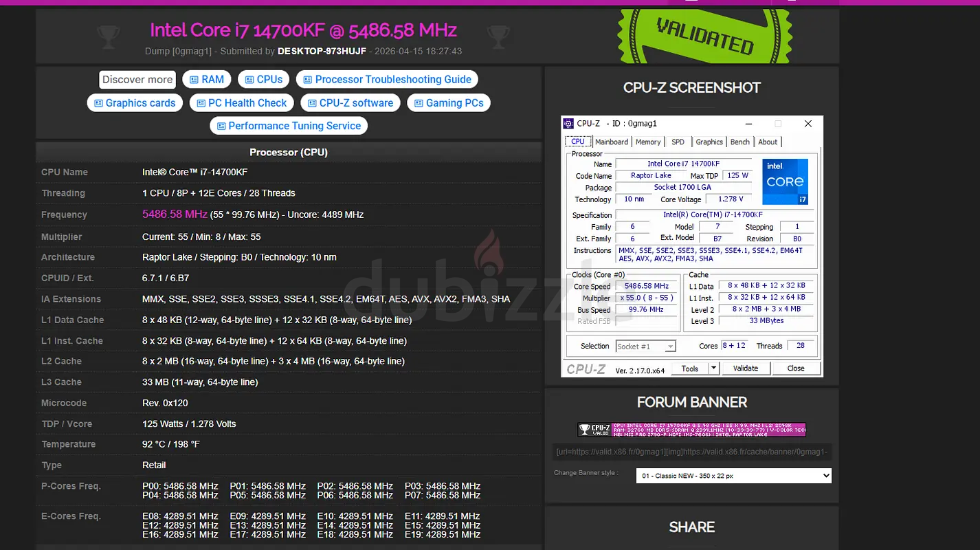
Task: Click the Code Name field Raptor Lake in CPU-Z
Action: (651, 175)
